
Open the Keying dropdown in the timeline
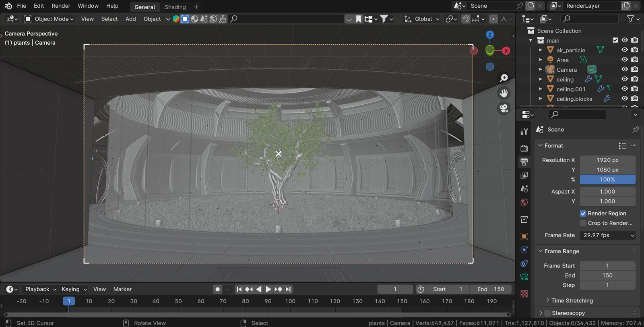pos(74,289)
